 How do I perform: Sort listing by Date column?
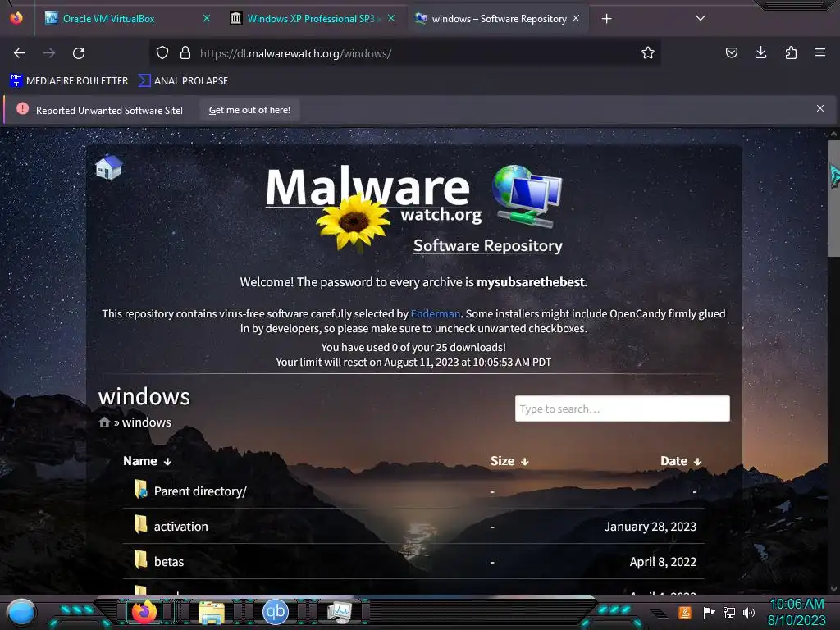[680, 461]
